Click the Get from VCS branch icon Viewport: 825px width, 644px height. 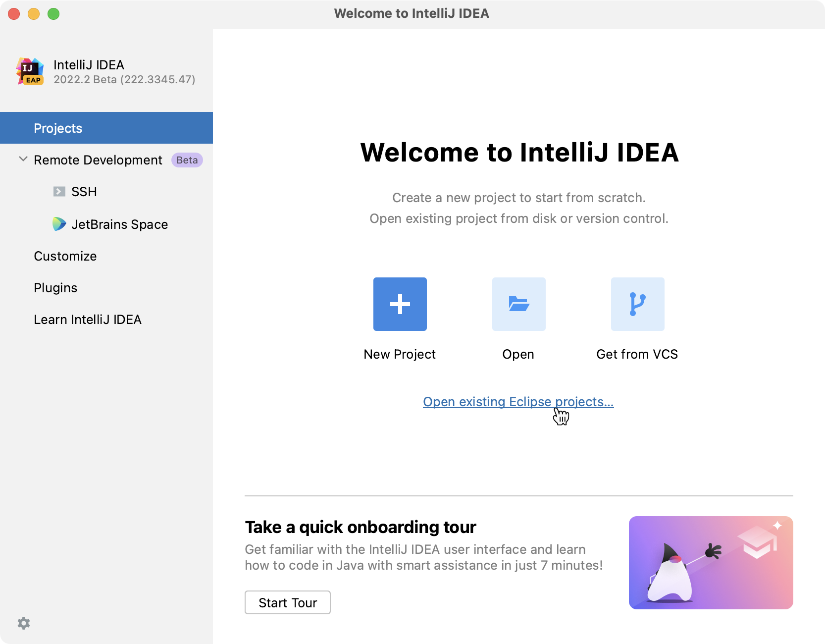[x=637, y=304]
